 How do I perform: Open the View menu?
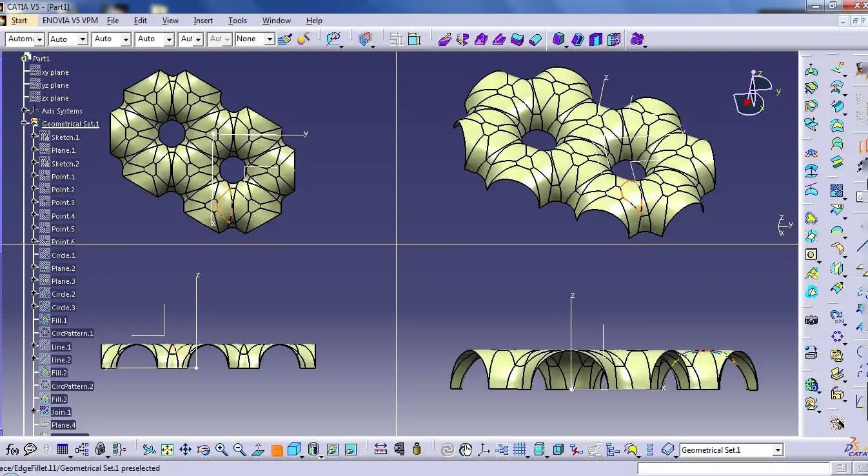click(x=170, y=21)
